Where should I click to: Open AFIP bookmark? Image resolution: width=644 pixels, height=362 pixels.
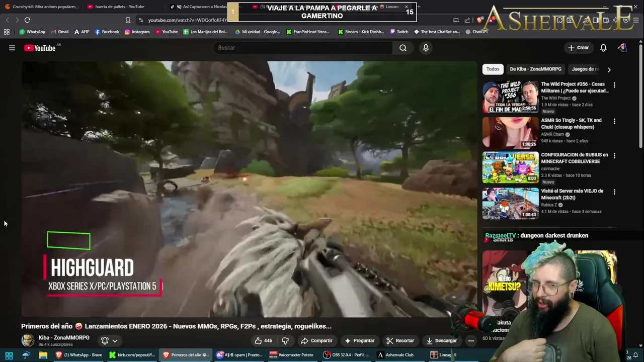[82, 32]
